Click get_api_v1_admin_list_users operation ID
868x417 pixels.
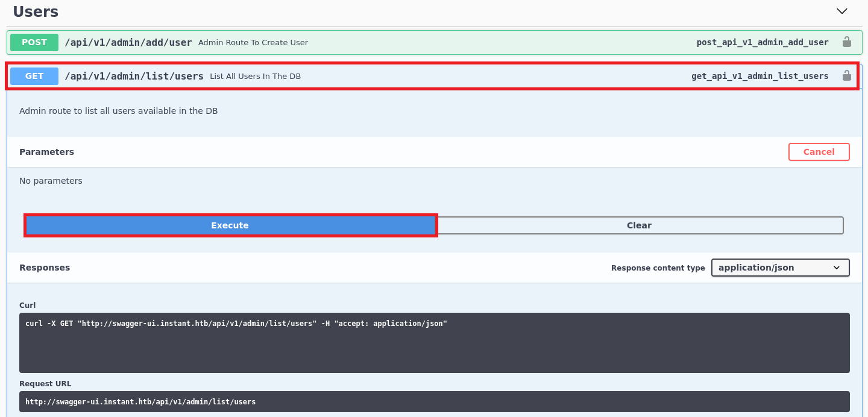[759, 76]
